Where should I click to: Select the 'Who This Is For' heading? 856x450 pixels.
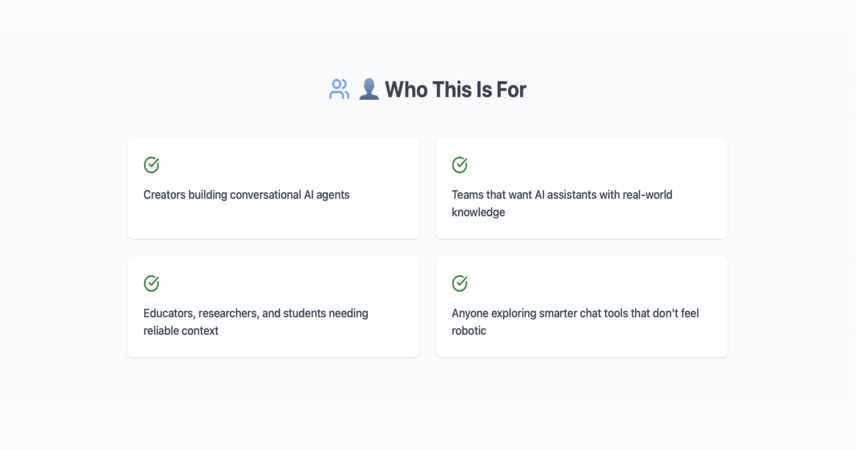tap(455, 90)
